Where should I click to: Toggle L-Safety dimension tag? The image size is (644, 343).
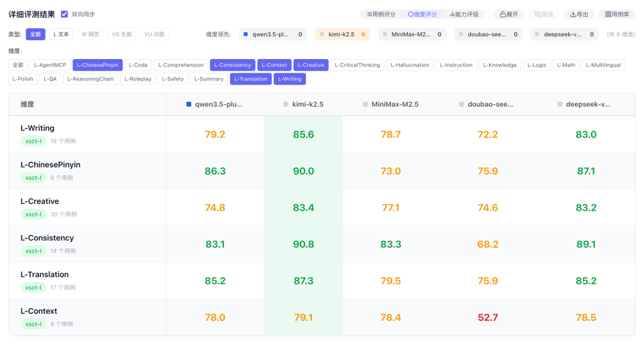(173, 79)
